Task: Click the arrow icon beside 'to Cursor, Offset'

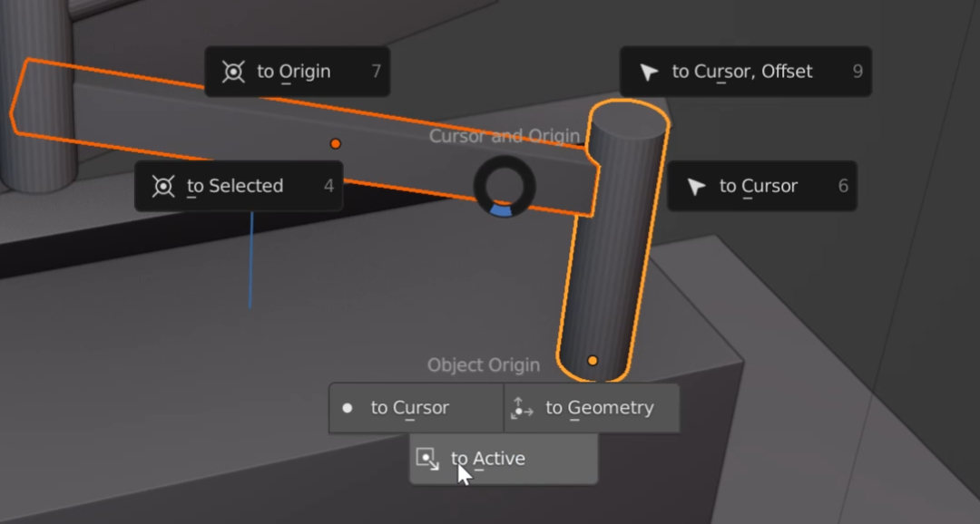Action: [x=649, y=72]
